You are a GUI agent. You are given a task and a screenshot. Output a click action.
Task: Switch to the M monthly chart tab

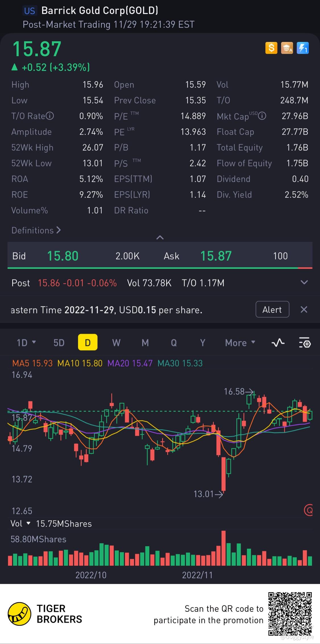point(145,343)
